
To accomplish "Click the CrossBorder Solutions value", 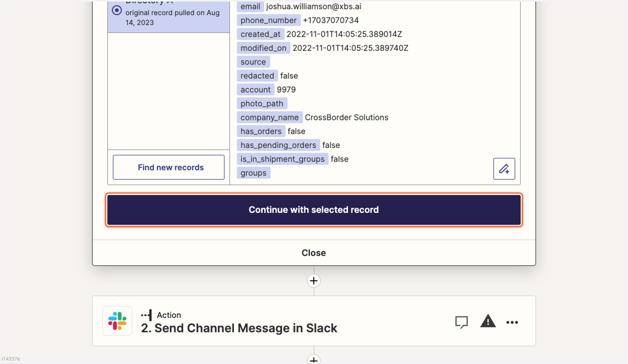I will coord(346,117).
